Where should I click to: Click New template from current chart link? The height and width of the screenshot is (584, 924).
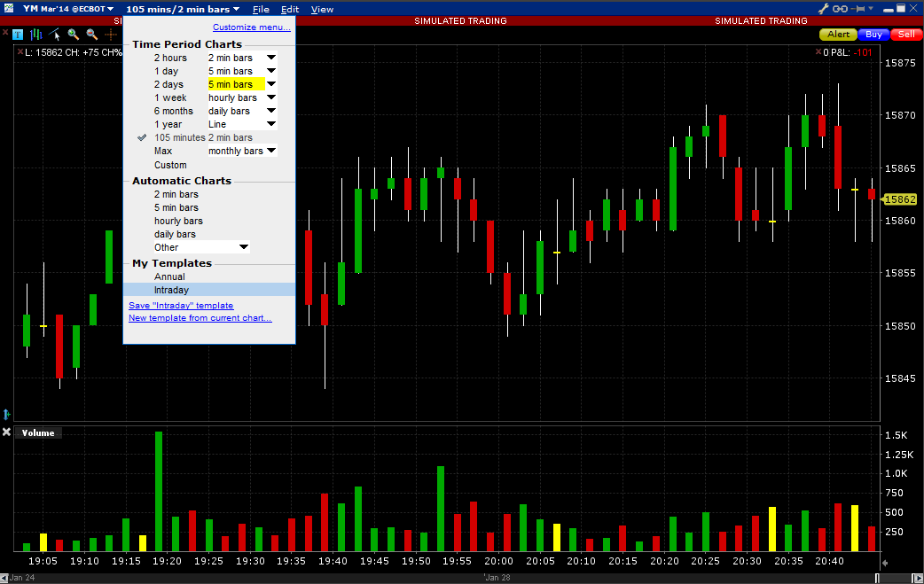pyautogui.click(x=200, y=318)
